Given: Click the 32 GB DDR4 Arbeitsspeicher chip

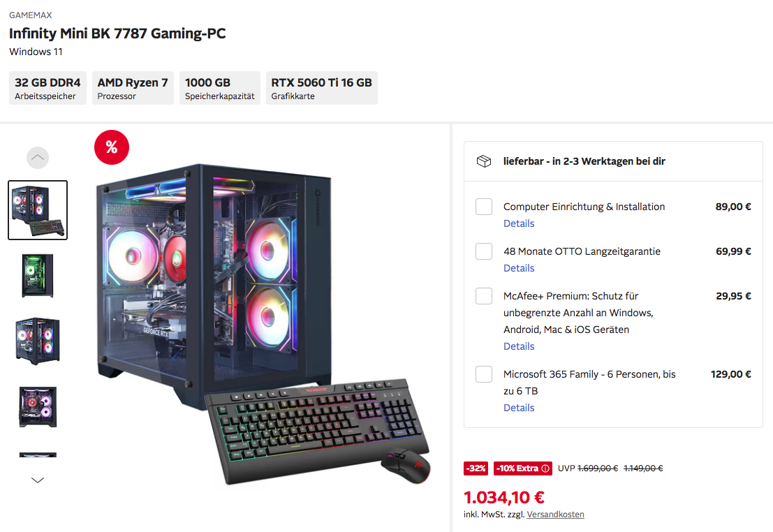Looking at the screenshot, I should click(x=47, y=88).
